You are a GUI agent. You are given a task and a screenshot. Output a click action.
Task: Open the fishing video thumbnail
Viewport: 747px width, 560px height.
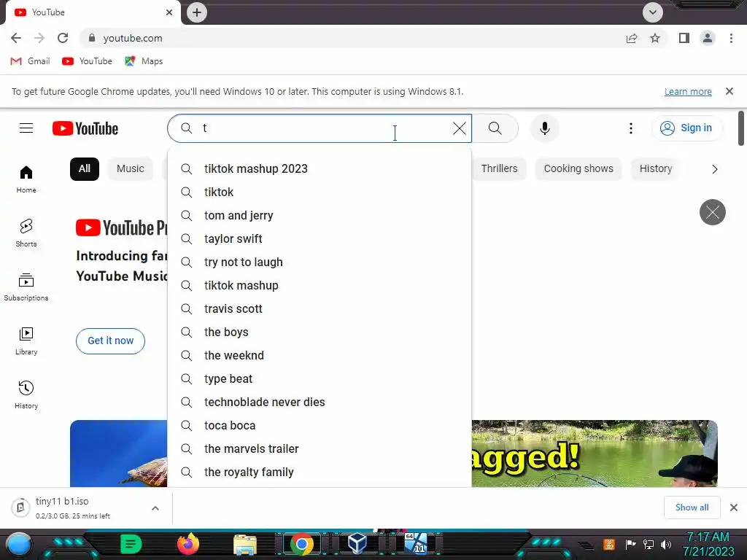point(595,454)
